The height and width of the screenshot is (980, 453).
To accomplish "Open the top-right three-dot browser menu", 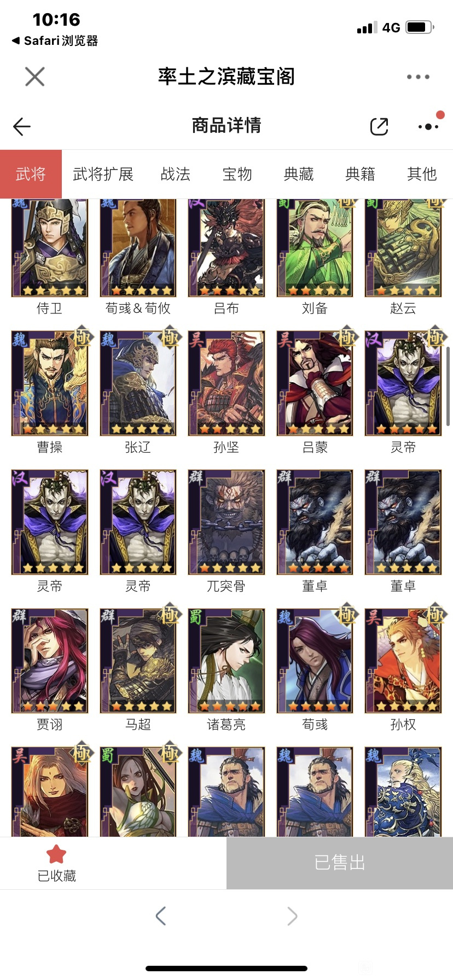I will 418,77.
